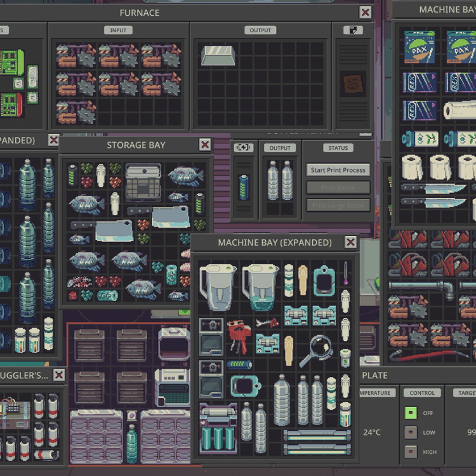
Task: Select the lower combat knife in Machine Bay
Action: [433, 202]
